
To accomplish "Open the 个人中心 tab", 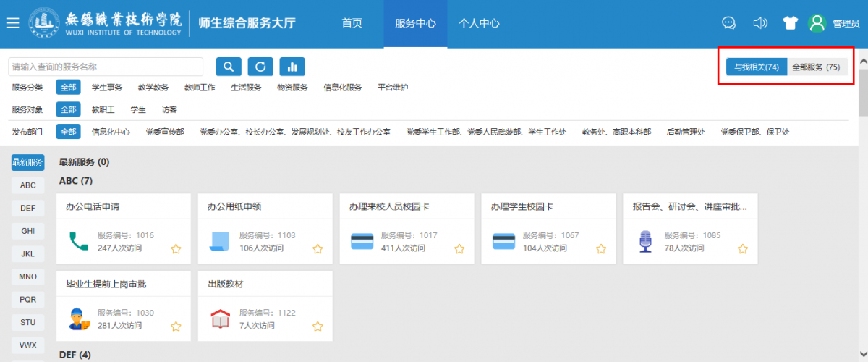I will coord(479,23).
